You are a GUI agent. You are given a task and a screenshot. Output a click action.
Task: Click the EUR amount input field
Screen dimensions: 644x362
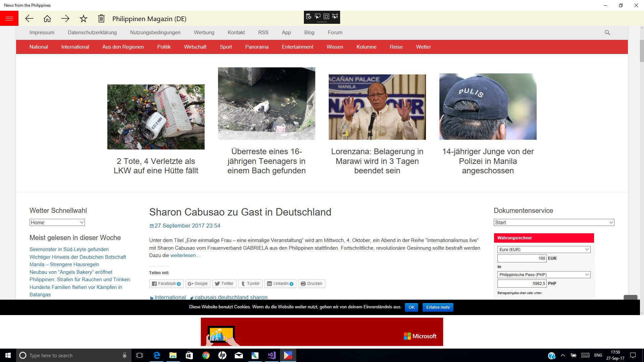pos(522,258)
